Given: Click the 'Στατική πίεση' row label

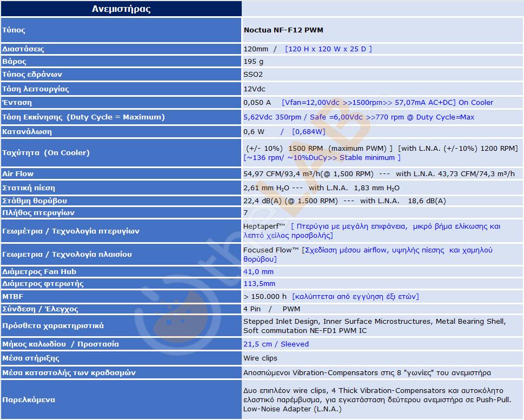Looking at the screenshot, I should point(29,188).
